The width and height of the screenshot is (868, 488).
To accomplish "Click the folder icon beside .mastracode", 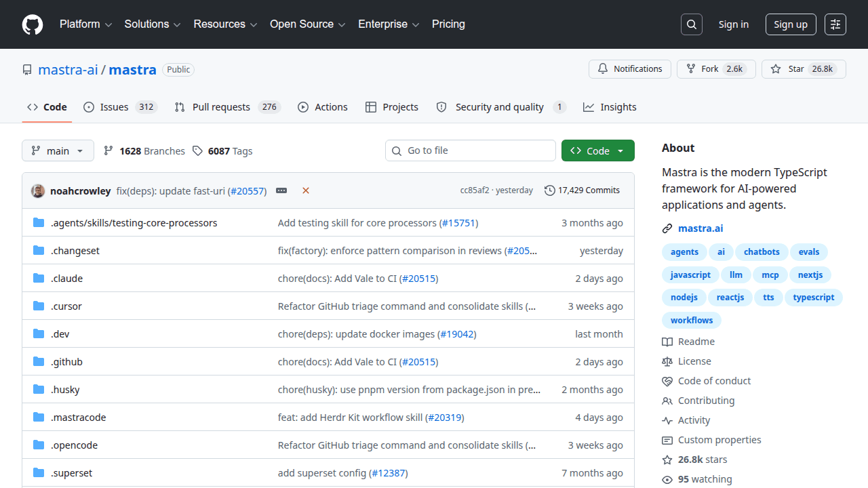I will pyautogui.click(x=39, y=418).
